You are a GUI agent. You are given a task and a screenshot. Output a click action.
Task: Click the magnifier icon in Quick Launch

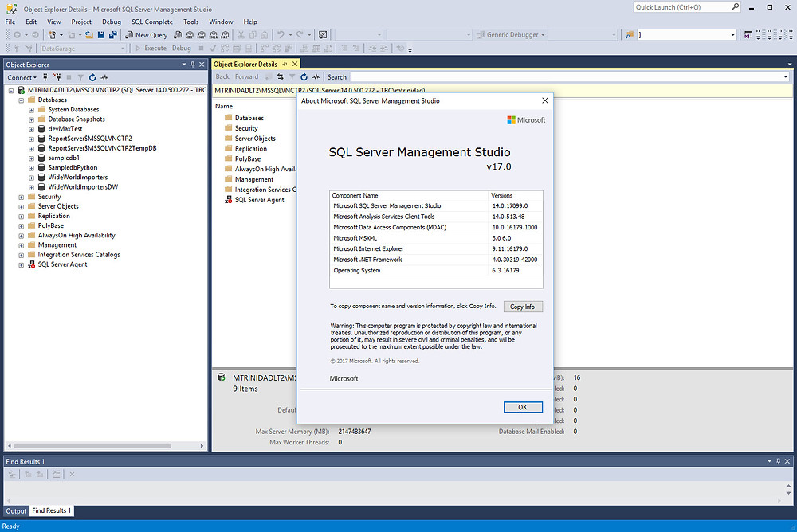(736, 6)
